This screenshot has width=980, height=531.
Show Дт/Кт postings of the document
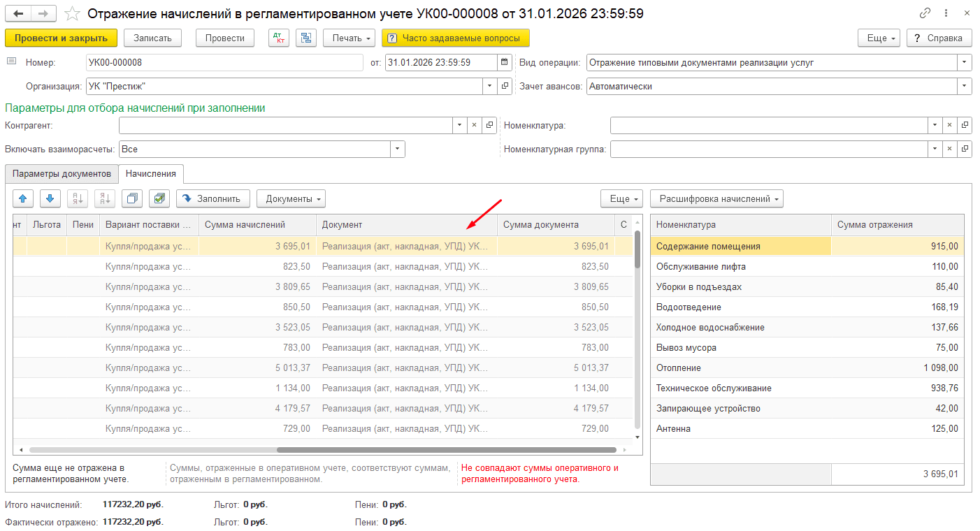[279, 38]
